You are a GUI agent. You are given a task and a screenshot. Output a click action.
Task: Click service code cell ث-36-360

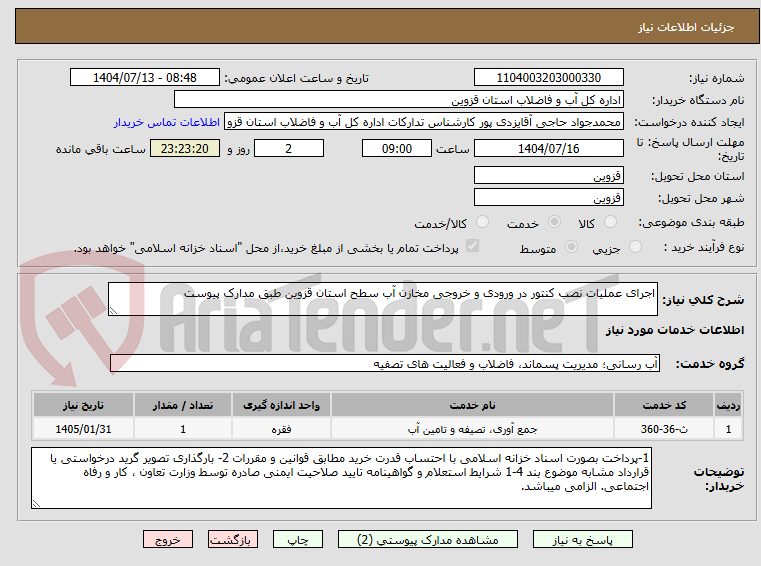point(664,429)
